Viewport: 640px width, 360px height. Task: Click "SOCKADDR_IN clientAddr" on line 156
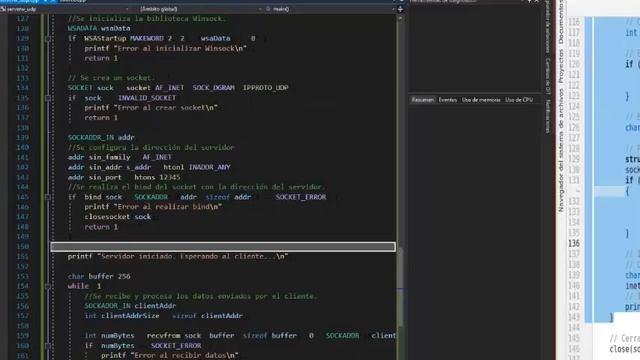tap(130, 306)
